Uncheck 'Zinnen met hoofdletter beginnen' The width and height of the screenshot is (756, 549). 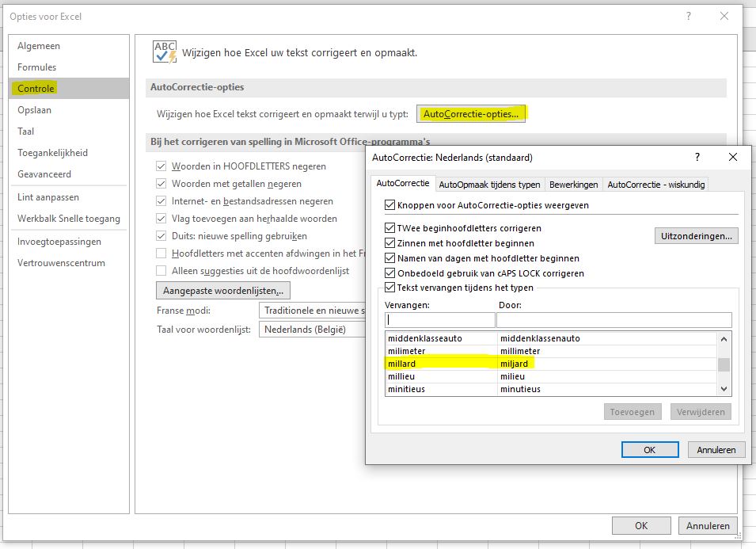(389, 243)
